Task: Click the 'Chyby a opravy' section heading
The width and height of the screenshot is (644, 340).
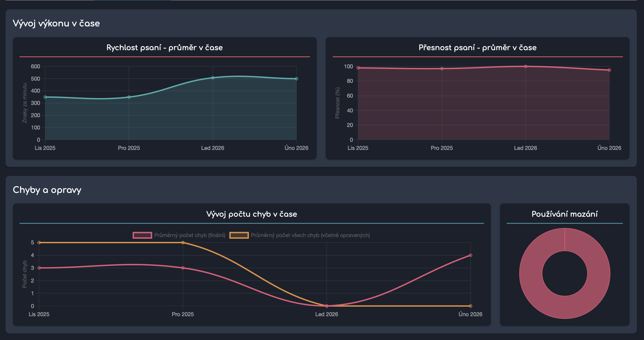Action: [x=47, y=190]
